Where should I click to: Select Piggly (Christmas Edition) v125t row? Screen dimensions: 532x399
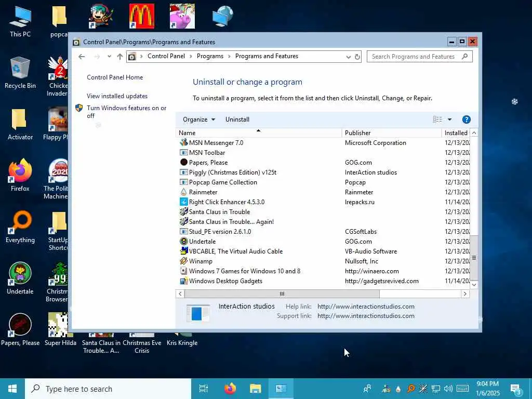tap(323, 172)
